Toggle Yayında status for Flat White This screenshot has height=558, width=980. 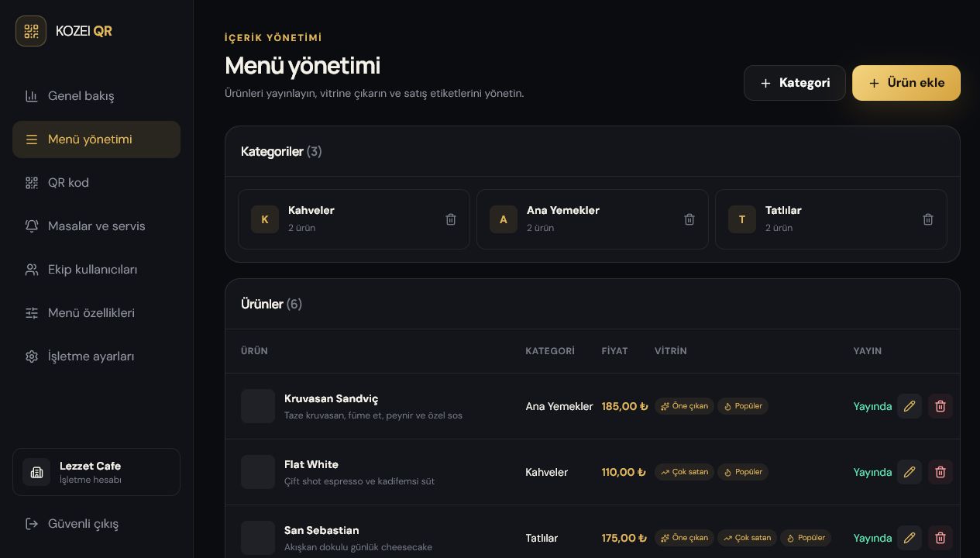[x=872, y=472]
